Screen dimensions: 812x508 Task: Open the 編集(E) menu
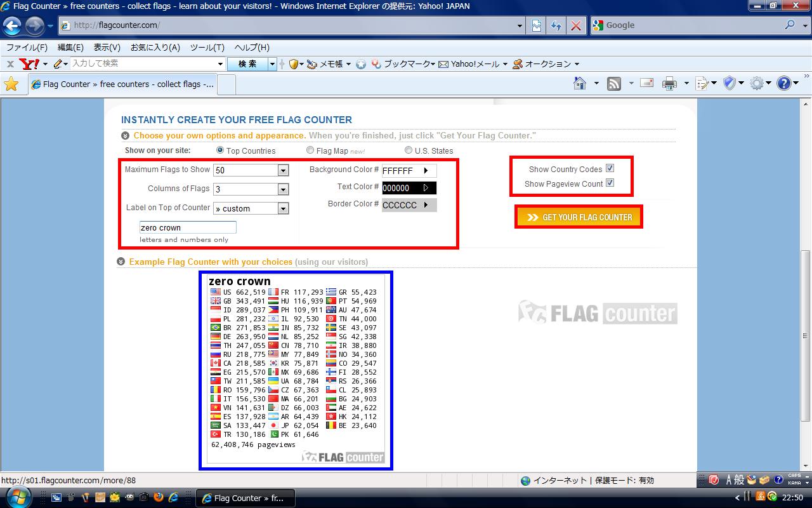[70, 48]
